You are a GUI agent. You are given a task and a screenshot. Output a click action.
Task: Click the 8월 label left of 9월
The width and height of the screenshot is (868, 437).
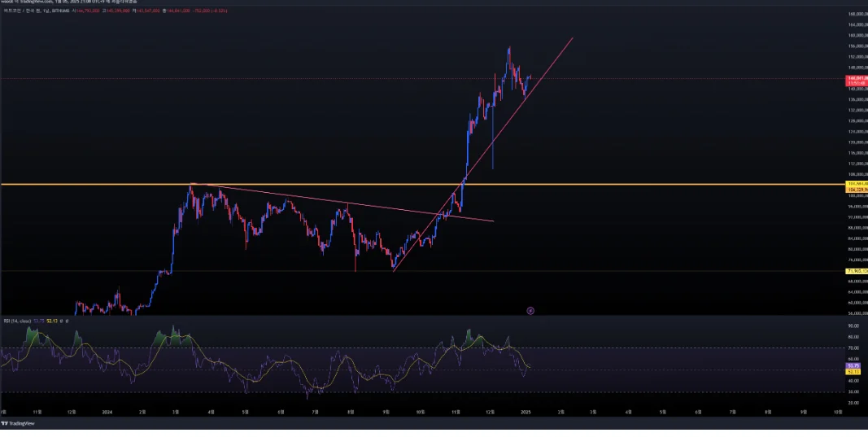[350, 412]
